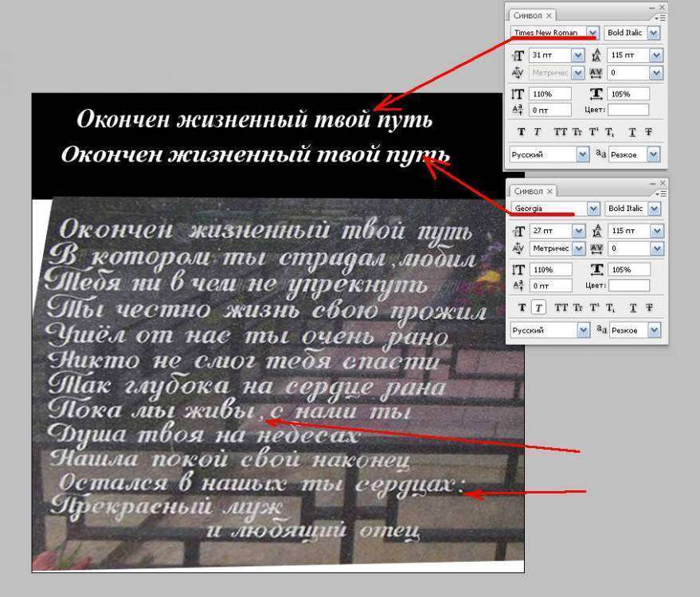Image resolution: width=700 pixels, height=597 pixels.
Task: Toggle Strikethrough in the bottom Символ panel
Action: [x=649, y=307]
